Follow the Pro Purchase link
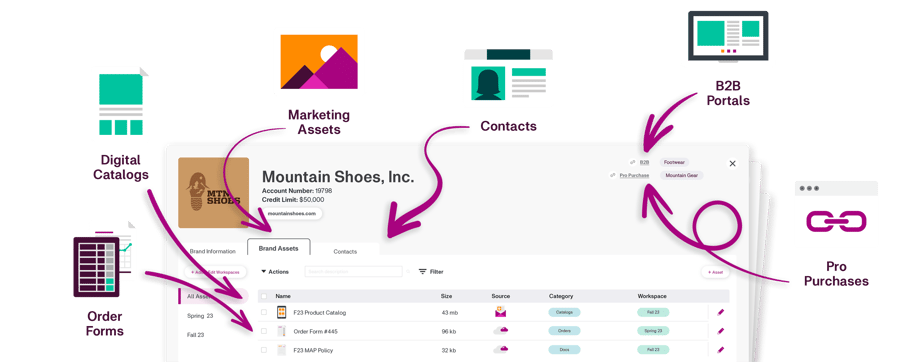This screenshot has height=362, width=915. click(x=634, y=175)
